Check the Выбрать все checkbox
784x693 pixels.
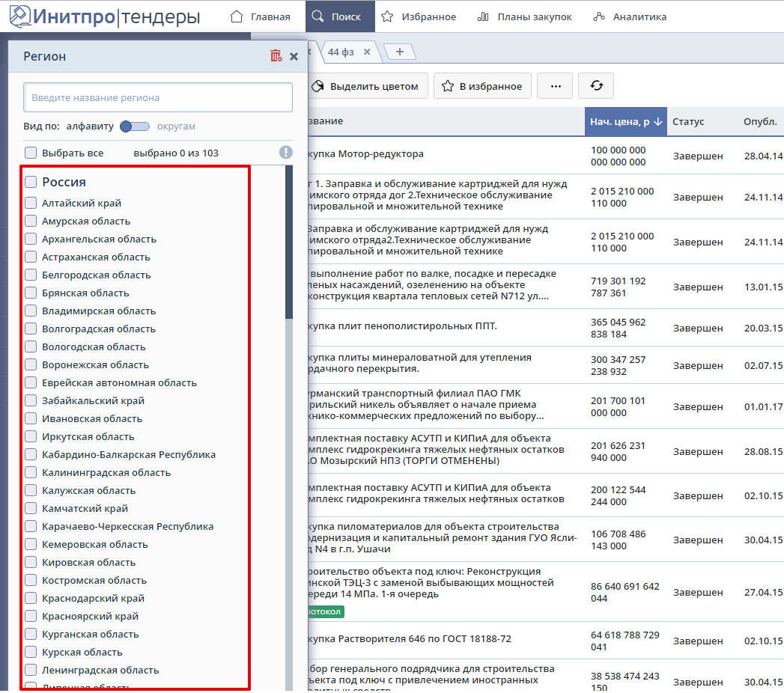tap(31, 153)
